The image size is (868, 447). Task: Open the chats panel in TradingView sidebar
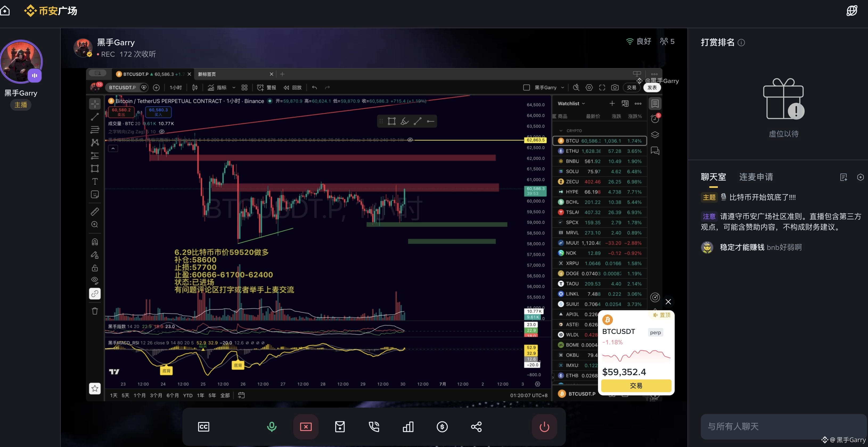[x=655, y=150]
